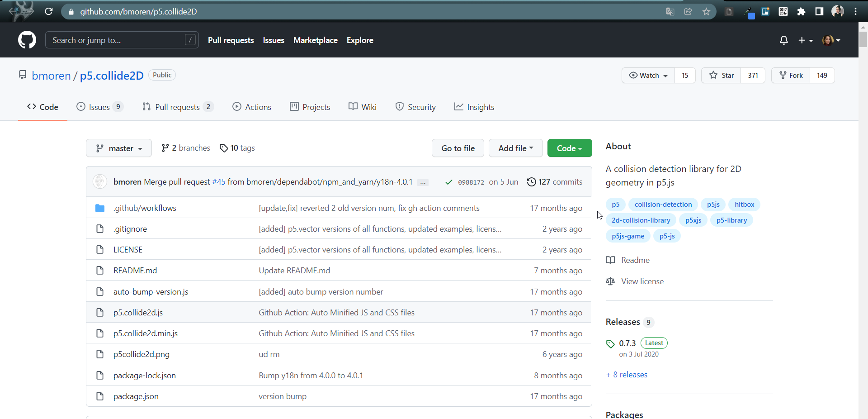Click the license scale icon
Image resolution: width=868 pixels, height=419 pixels.
610,281
